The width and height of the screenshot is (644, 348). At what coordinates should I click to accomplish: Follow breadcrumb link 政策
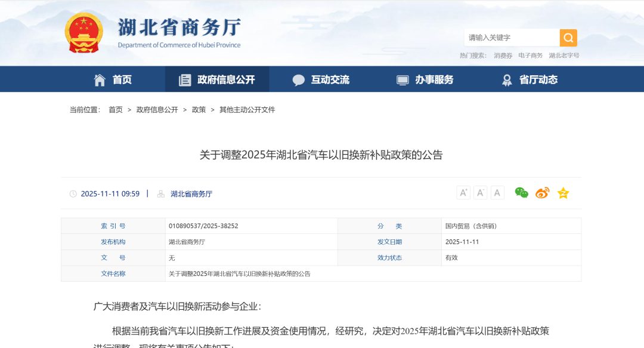199,110
